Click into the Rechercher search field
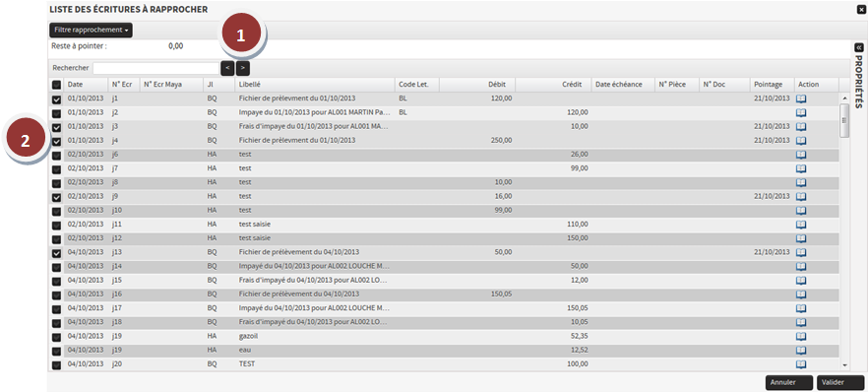868x392 pixels. [155, 68]
